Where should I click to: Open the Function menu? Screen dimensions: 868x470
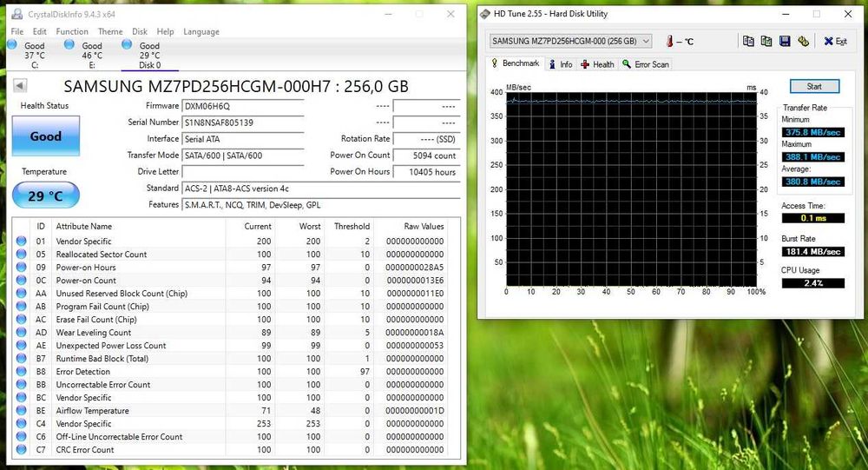pos(72,31)
